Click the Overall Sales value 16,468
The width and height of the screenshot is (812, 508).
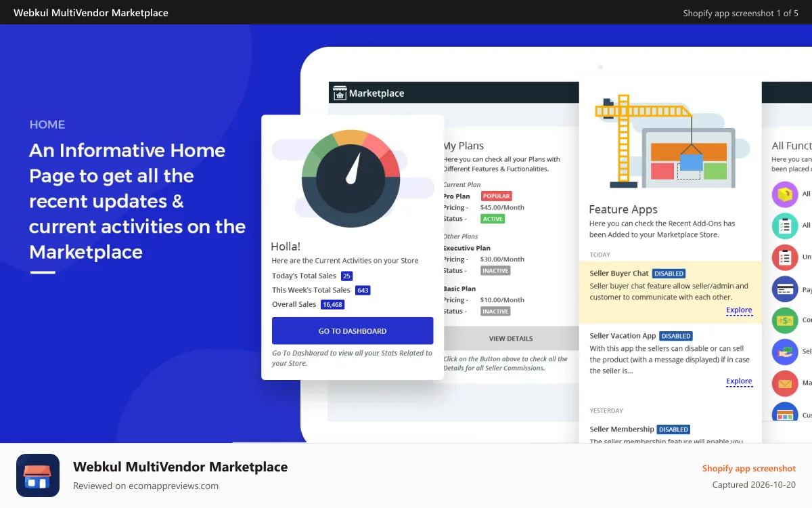(332, 305)
